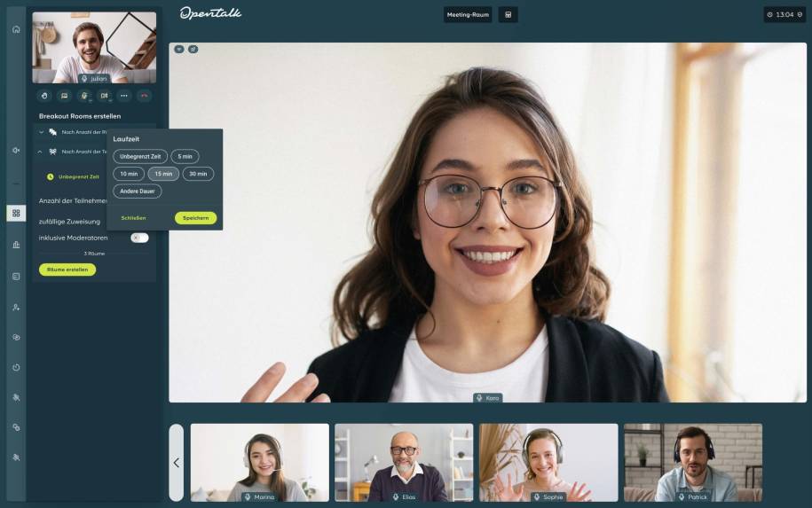Select the '15 min' duration chip

click(163, 174)
